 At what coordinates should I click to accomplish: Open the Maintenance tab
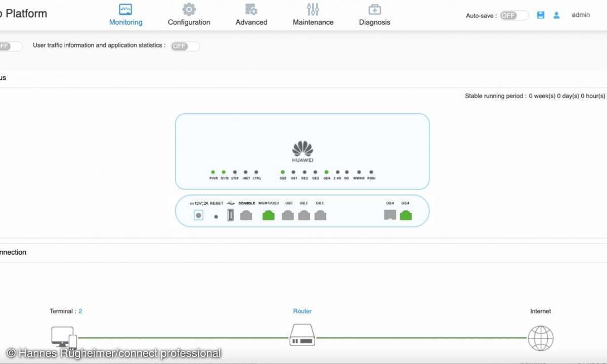pos(313,15)
